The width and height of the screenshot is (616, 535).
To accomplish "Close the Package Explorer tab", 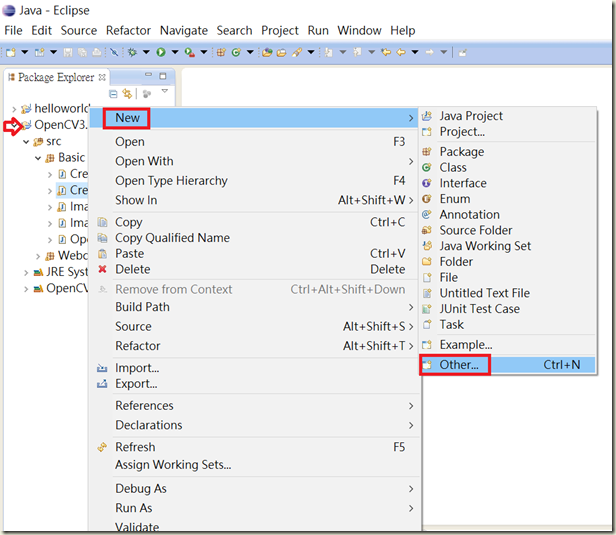I will pyautogui.click(x=102, y=77).
